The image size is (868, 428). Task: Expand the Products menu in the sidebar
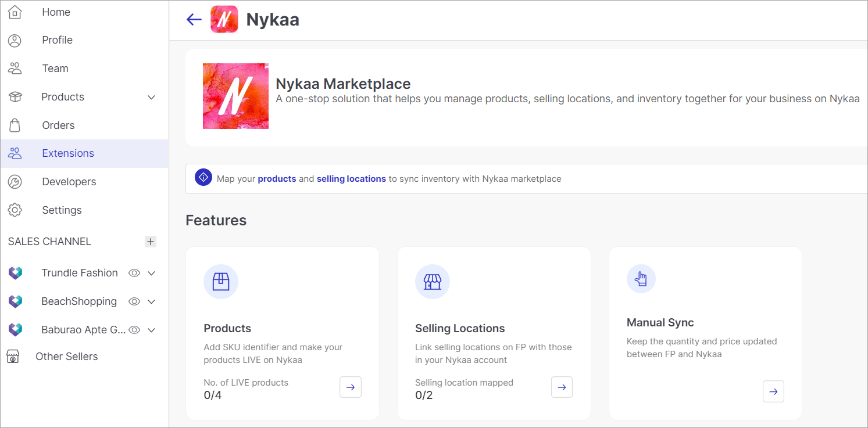(x=151, y=96)
